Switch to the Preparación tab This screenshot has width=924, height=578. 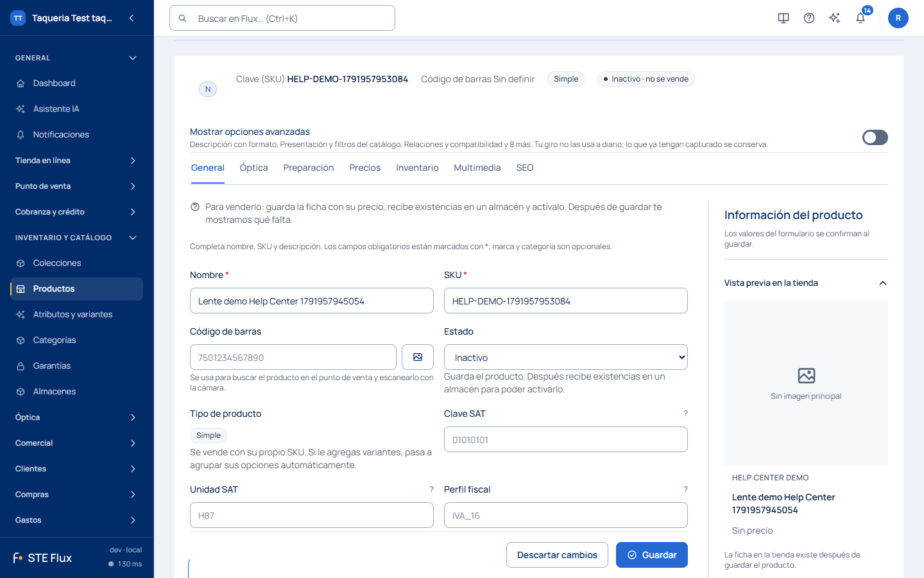pos(309,168)
